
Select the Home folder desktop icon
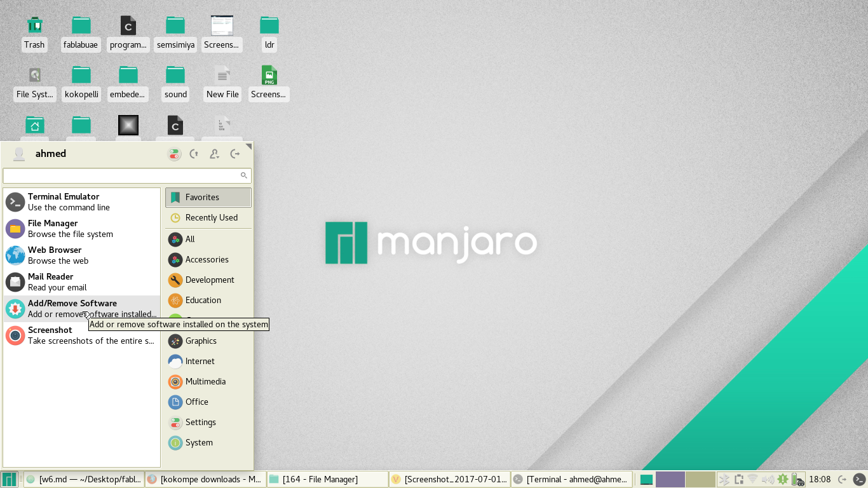pos(34,125)
